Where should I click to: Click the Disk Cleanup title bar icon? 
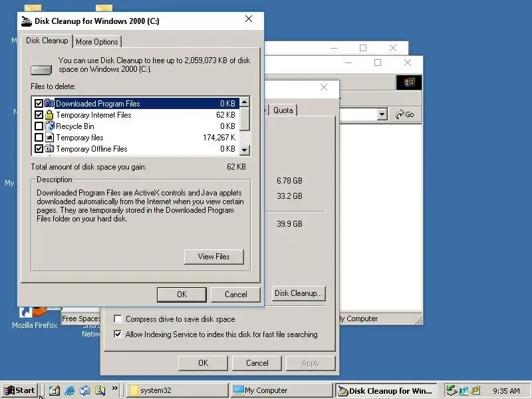27,21
